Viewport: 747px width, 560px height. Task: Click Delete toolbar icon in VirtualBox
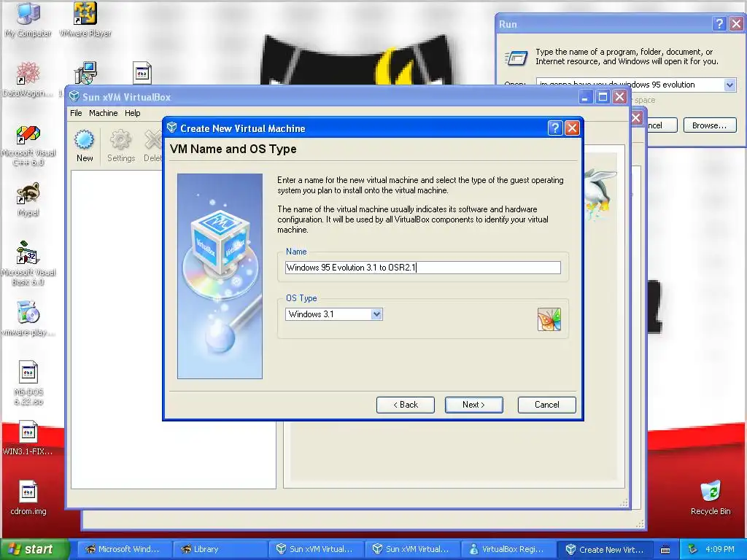click(153, 146)
